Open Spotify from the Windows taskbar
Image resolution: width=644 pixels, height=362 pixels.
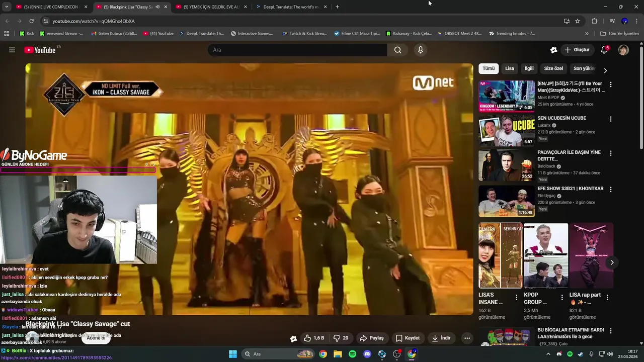[x=352, y=354]
